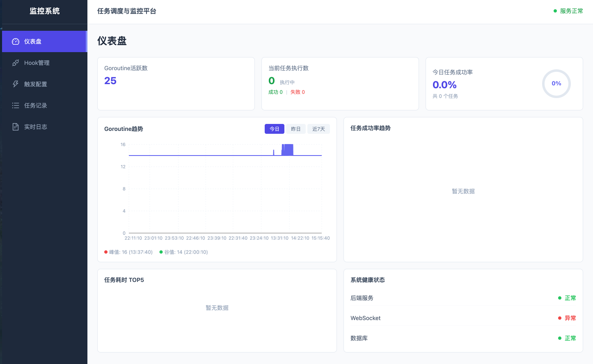Viewport: 593px width, 364px height.
Task: Click the 触发配置 lightning bolt icon
Action: [x=16, y=84]
